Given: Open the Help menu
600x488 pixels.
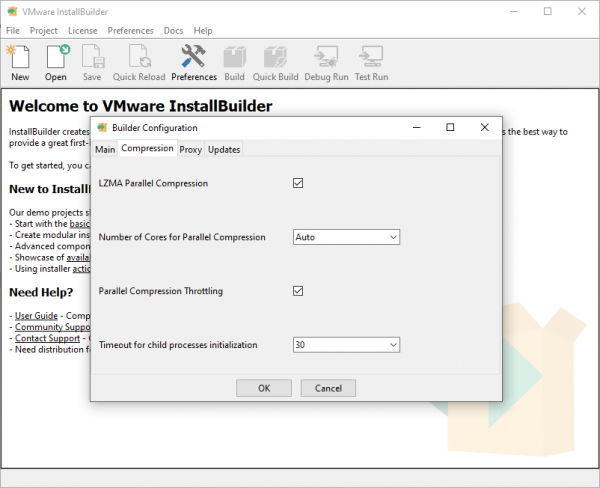Looking at the screenshot, I should tap(203, 31).
